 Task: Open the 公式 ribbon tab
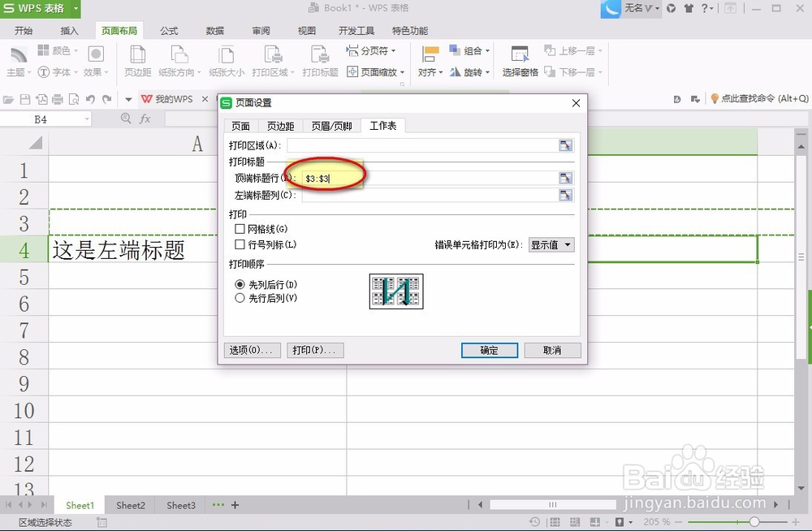168,30
